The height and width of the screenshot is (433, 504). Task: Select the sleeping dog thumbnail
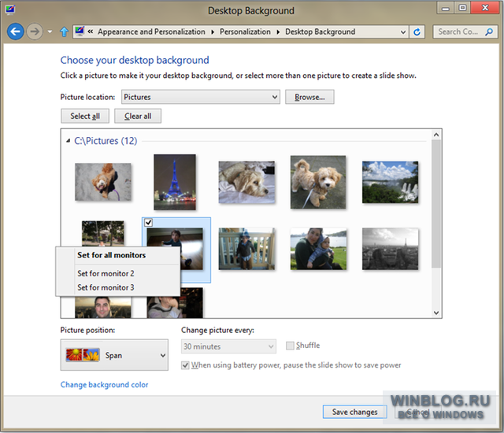tap(246, 182)
